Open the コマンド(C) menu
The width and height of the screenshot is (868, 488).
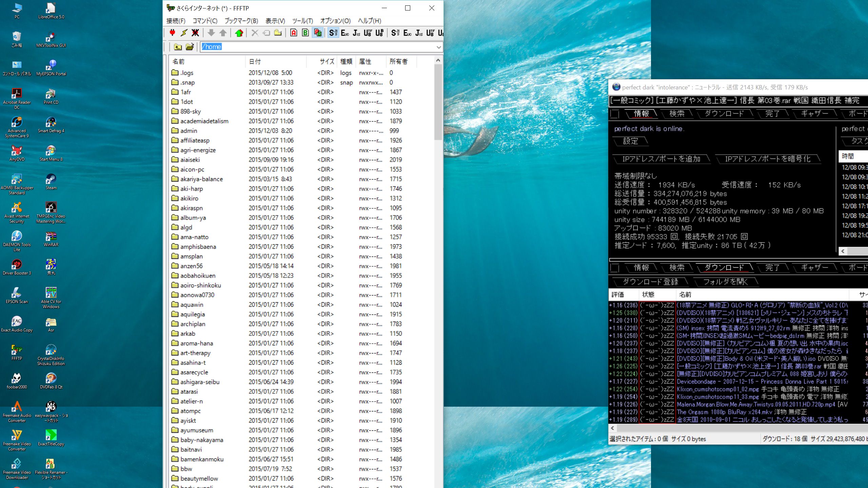(x=205, y=21)
